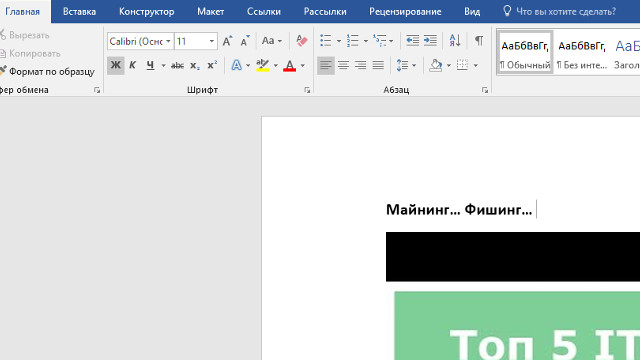The image size is (640, 360).
Task: Apply the Обычный style
Action: pyautogui.click(x=525, y=52)
